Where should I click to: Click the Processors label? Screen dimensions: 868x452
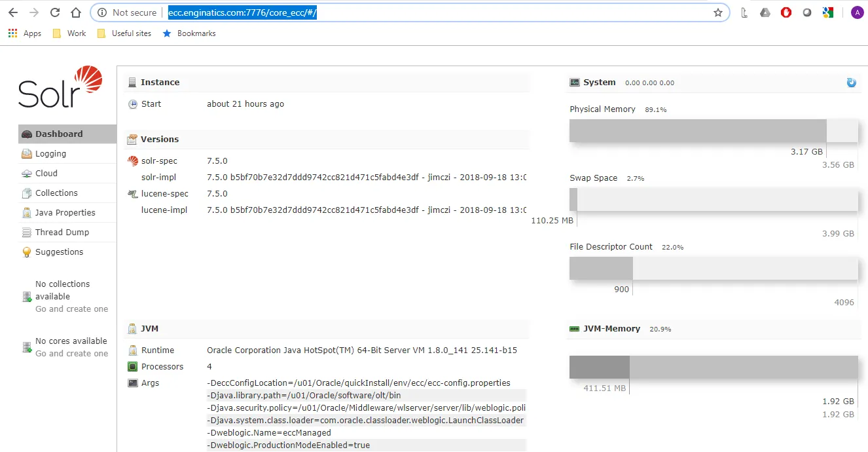point(162,366)
